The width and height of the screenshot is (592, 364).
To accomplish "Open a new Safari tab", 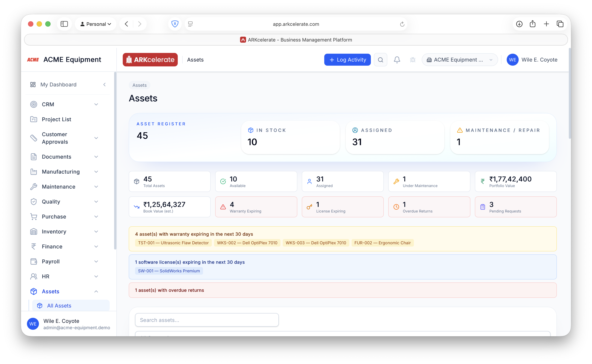I will click(x=546, y=24).
